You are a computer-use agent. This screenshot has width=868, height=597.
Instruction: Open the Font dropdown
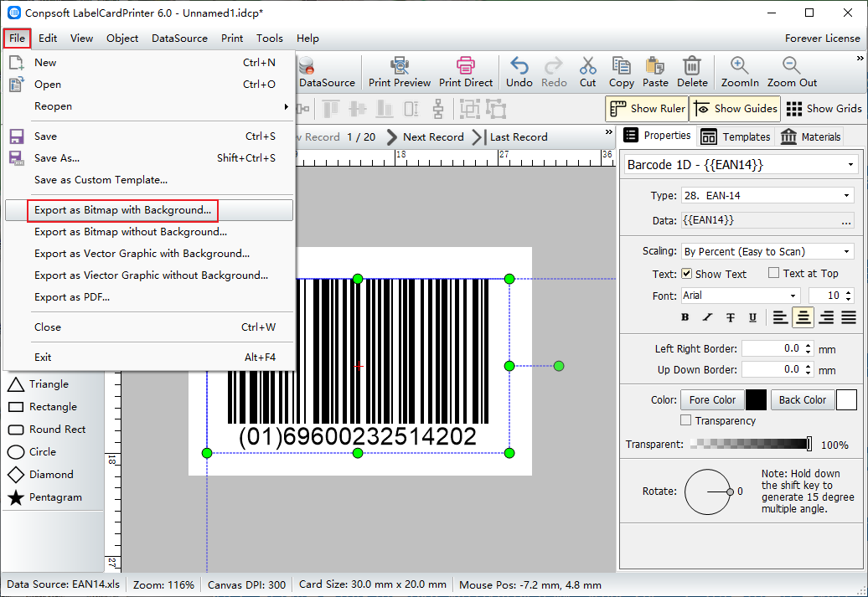pos(793,296)
